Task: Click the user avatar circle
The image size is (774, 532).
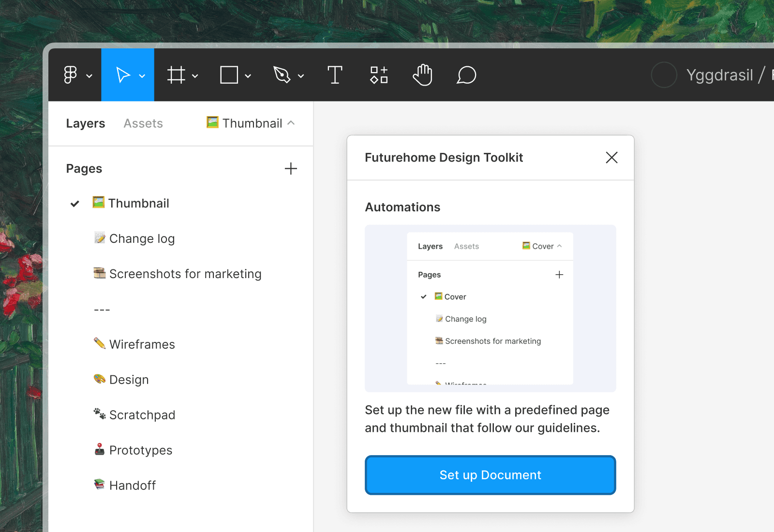Action: [x=664, y=75]
